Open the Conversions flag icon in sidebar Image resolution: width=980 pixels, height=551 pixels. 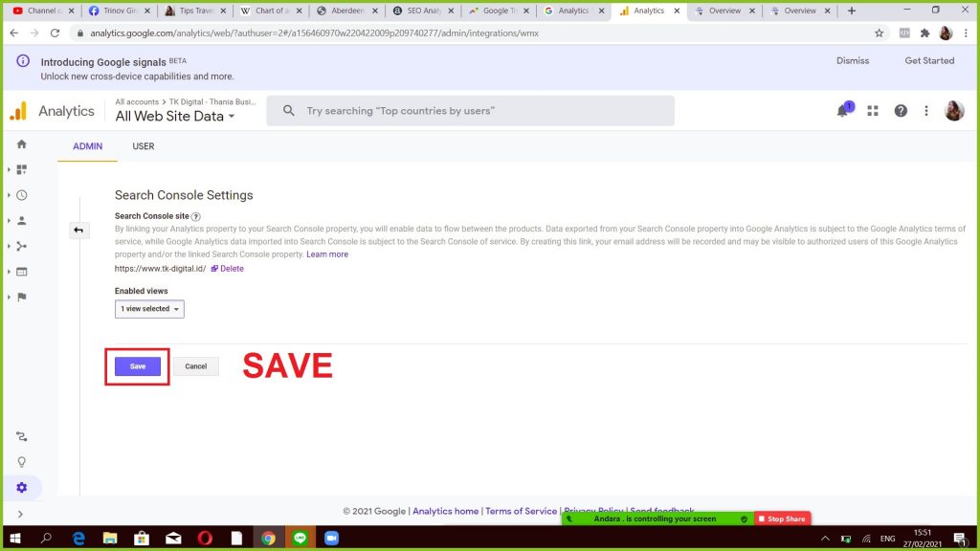(21, 298)
